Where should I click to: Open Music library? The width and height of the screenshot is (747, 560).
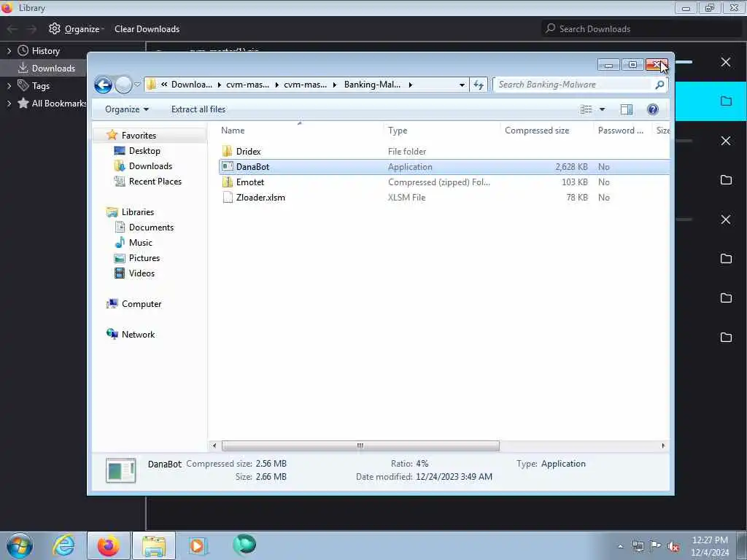click(141, 242)
